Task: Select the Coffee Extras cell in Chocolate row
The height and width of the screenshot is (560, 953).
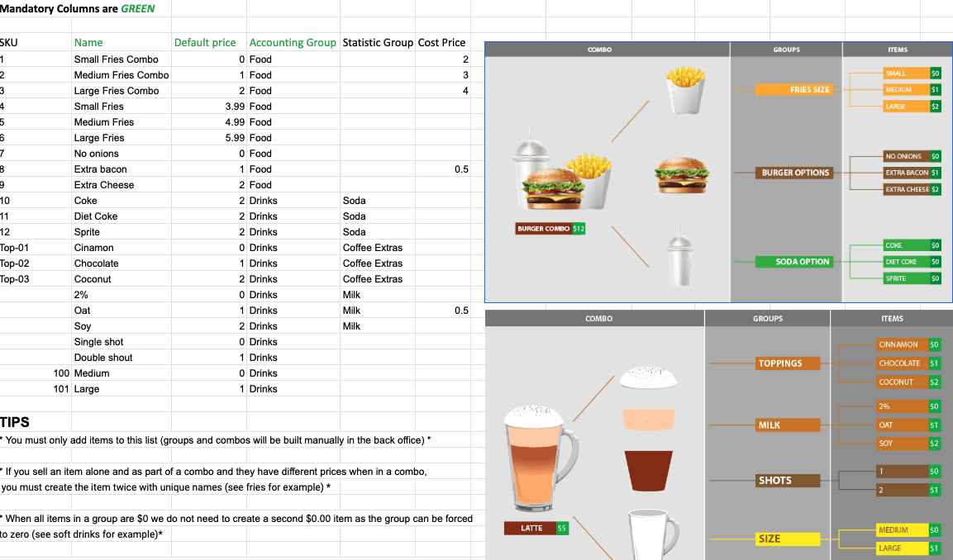Action: [373, 263]
